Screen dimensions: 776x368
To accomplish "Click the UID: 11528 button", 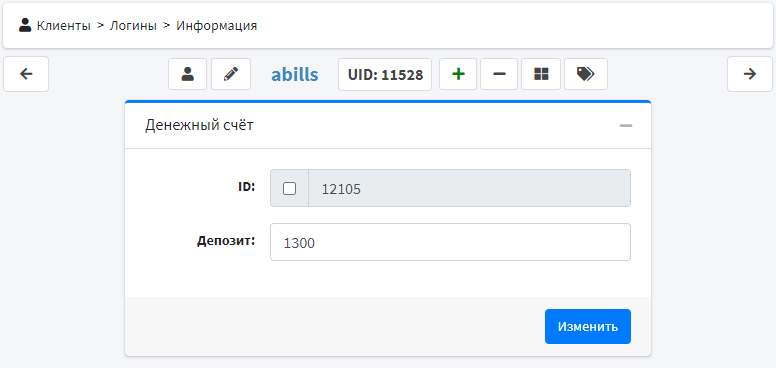I will click(x=385, y=74).
